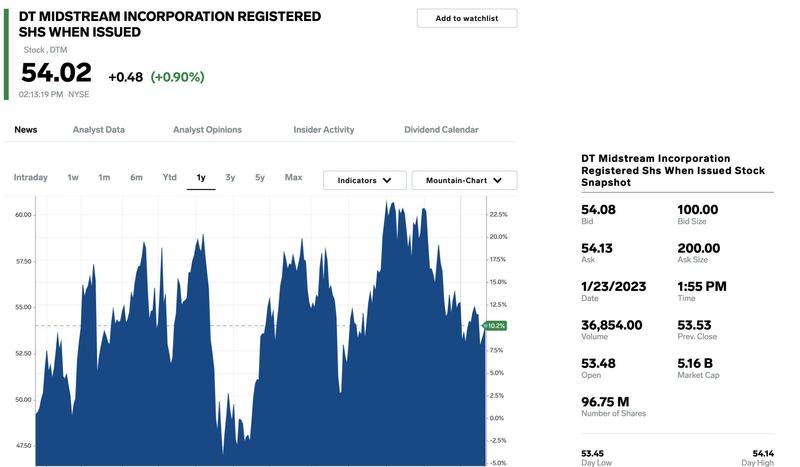
Task: Click the 54.13 Ask value
Action: point(597,249)
